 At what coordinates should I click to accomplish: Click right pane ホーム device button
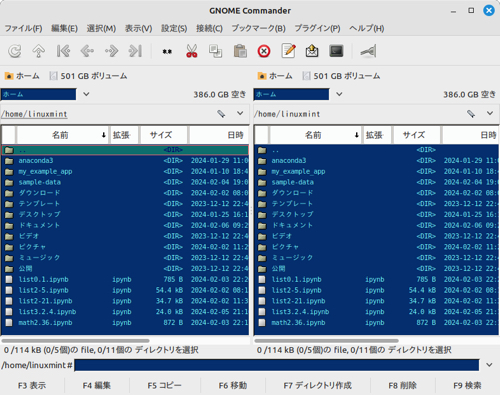coord(275,76)
